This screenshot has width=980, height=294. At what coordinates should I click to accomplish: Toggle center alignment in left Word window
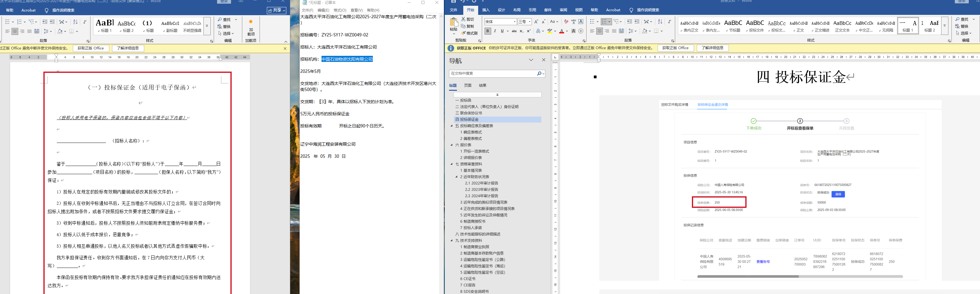(15, 31)
